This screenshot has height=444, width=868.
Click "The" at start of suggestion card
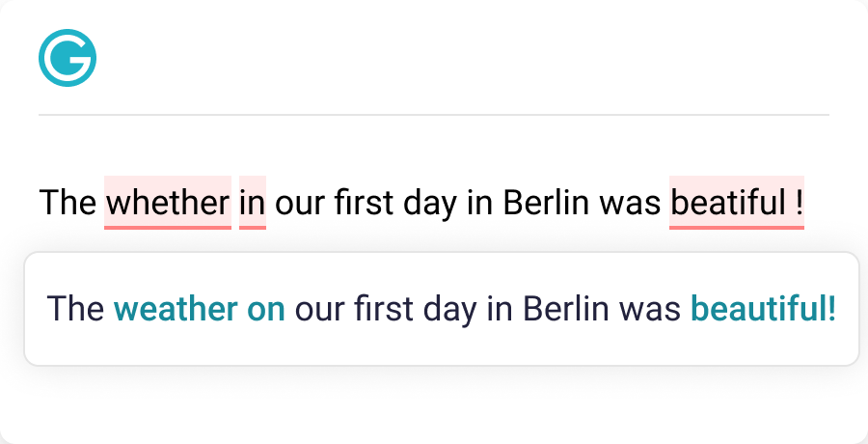75,309
